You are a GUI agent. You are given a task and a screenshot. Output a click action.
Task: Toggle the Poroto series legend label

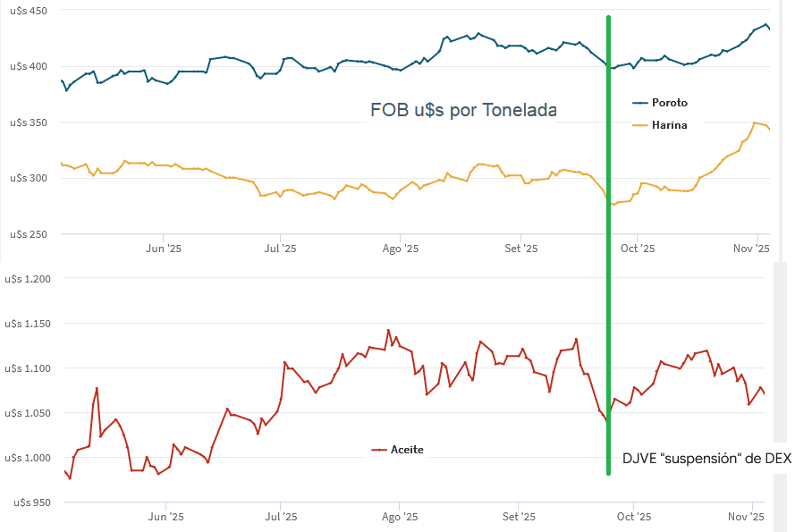(x=669, y=103)
